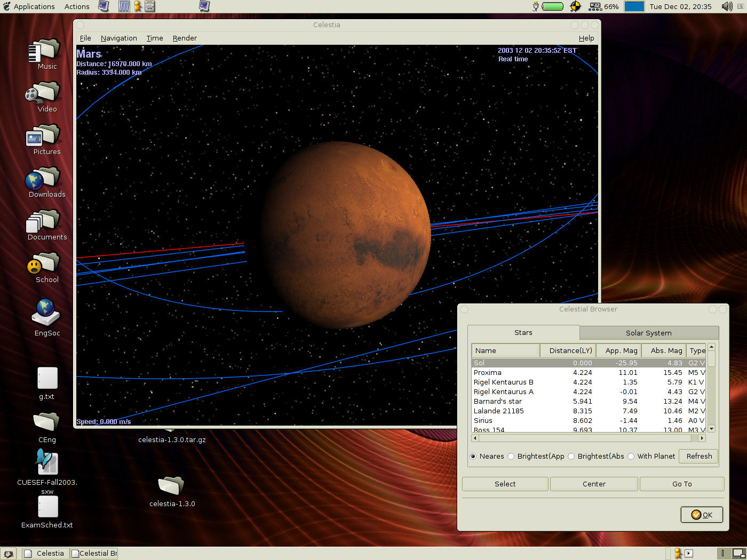The width and height of the screenshot is (747, 560).
Task: Click the yellow-black crosshair panel applet
Action: (x=575, y=6)
